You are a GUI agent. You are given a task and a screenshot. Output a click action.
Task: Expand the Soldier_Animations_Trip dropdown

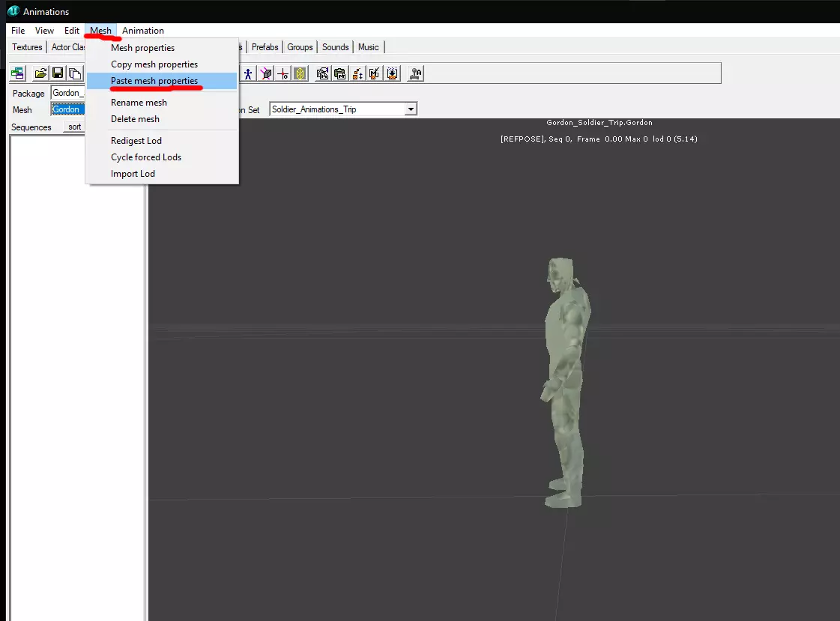410,109
